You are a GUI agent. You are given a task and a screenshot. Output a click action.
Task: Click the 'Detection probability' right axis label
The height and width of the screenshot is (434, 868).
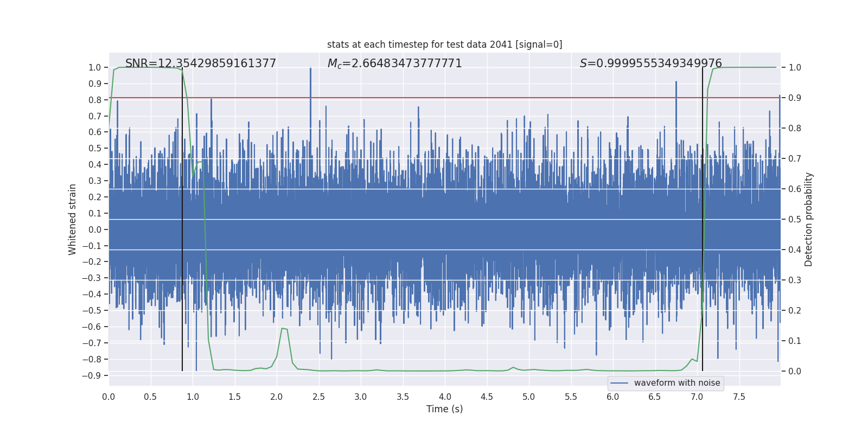(x=809, y=219)
